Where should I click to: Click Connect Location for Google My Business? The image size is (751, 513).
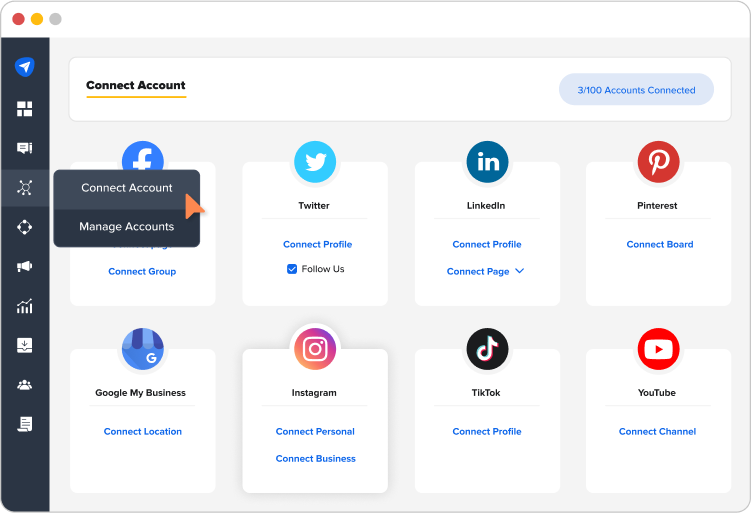(143, 432)
